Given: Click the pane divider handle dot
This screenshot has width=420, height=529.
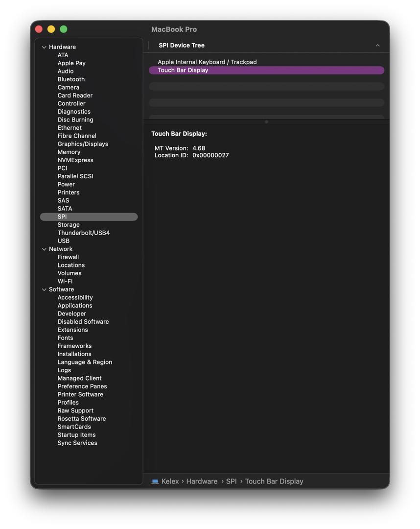Looking at the screenshot, I should 266,121.
